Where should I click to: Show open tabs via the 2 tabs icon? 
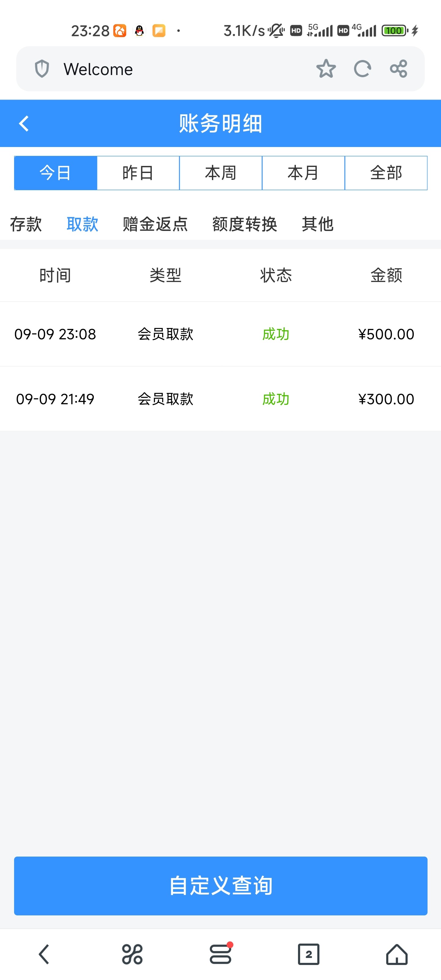309,954
